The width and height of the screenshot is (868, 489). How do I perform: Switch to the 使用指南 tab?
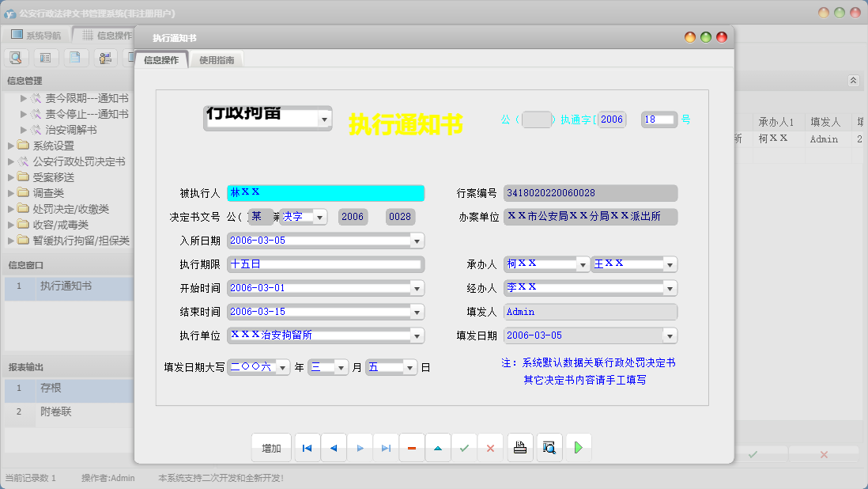(216, 59)
